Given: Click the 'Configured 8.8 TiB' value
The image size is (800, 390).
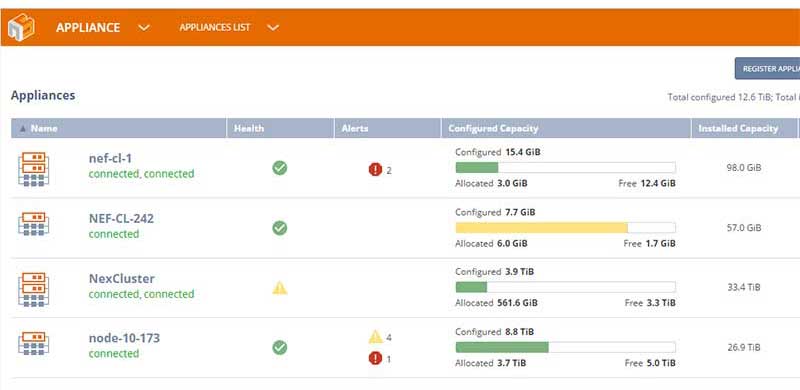Looking at the screenshot, I should point(494,332).
